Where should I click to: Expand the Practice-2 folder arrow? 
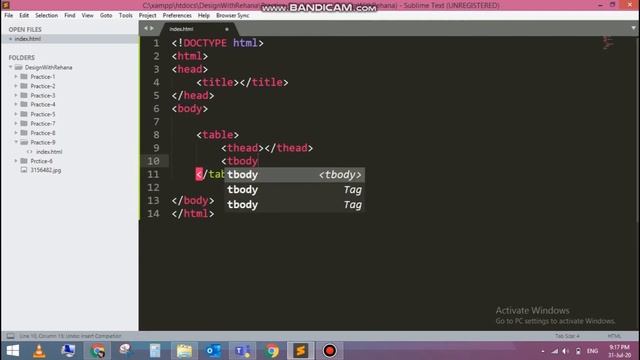[16, 86]
